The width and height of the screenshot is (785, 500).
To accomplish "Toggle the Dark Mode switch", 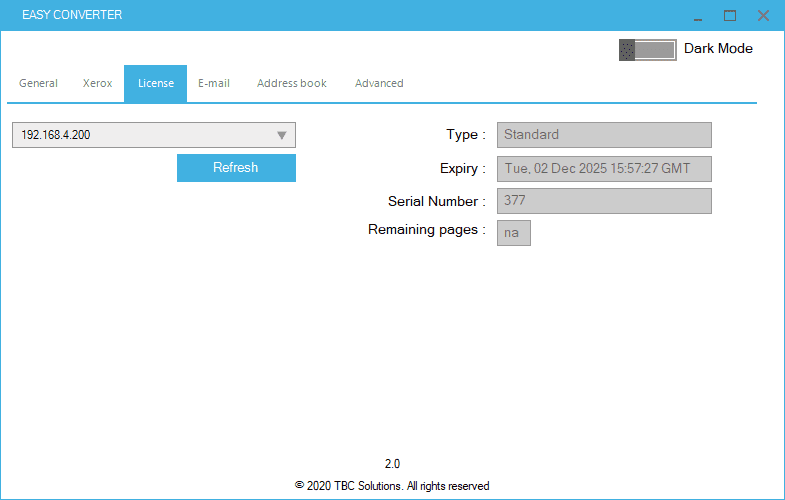I will (647, 50).
